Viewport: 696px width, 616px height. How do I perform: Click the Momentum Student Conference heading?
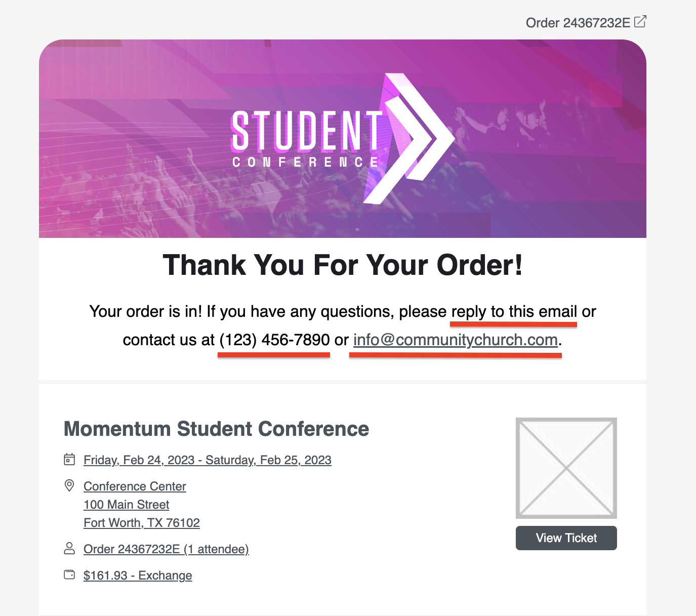tap(216, 429)
